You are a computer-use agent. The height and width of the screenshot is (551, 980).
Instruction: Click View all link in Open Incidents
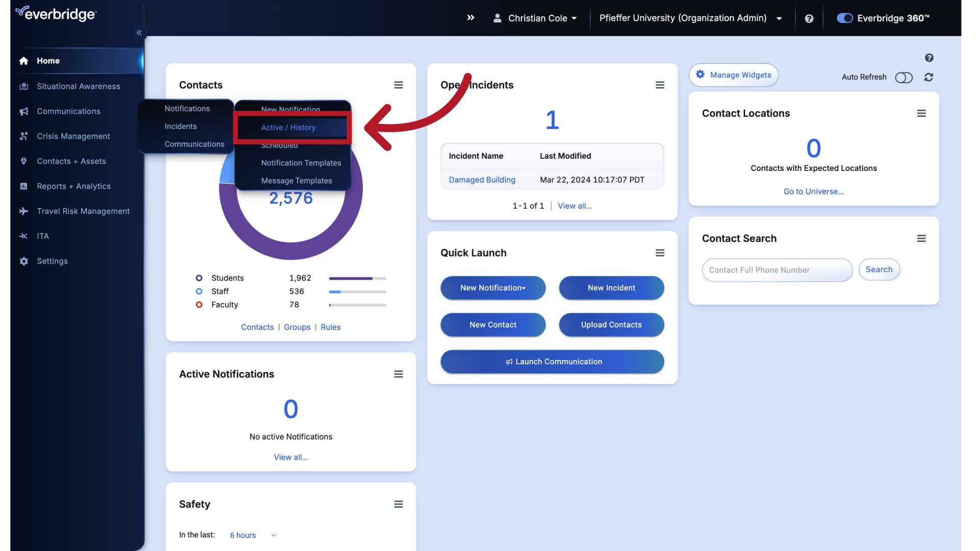tap(575, 206)
